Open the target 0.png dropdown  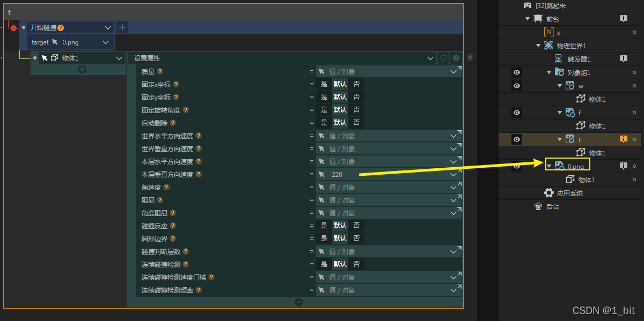click(106, 42)
